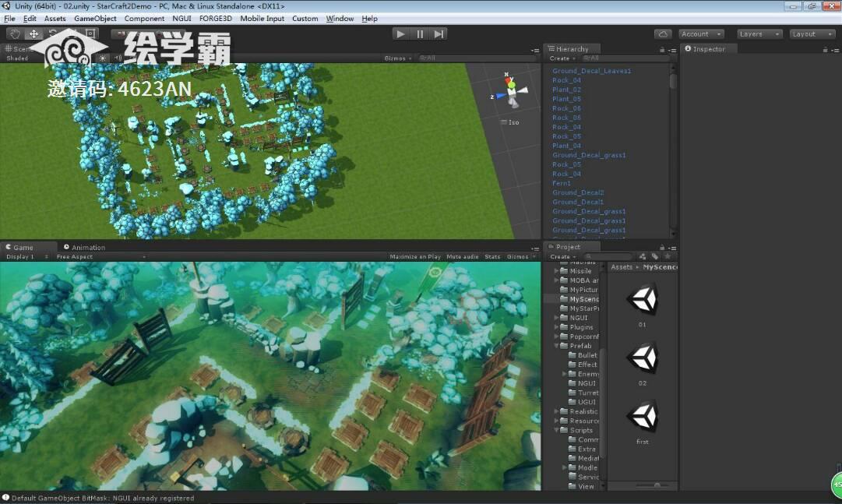
Task: Expand the Enemy folder
Action: [x=565, y=373]
